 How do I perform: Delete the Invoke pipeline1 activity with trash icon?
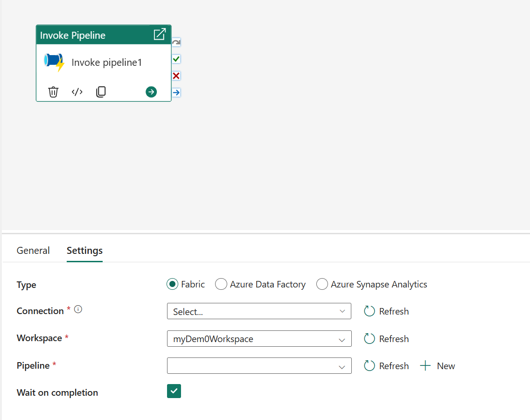(x=54, y=92)
